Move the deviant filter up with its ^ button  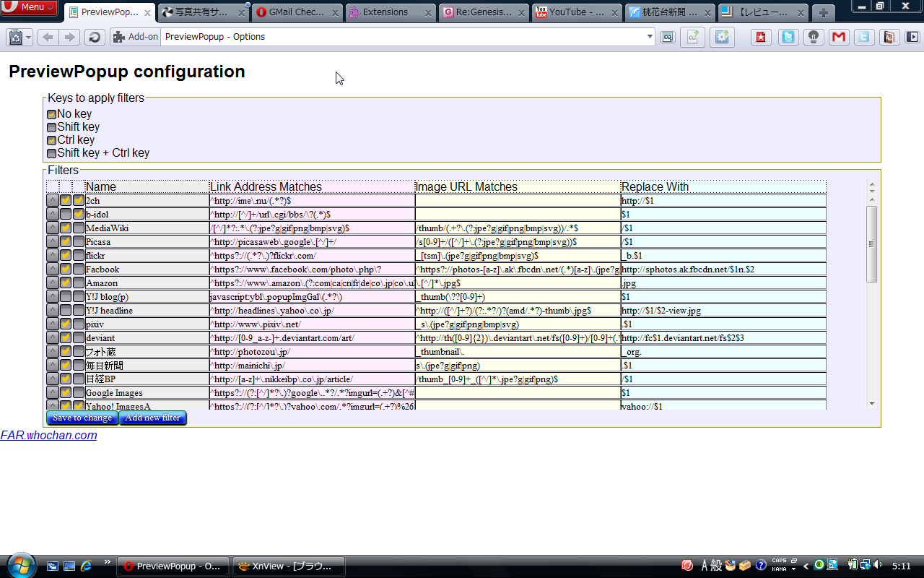(x=53, y=337)
